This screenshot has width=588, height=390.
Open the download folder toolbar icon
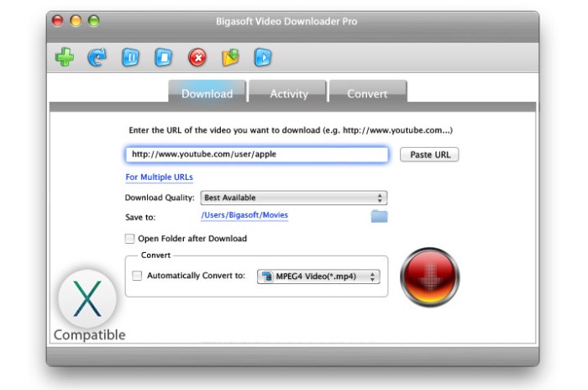230,57
